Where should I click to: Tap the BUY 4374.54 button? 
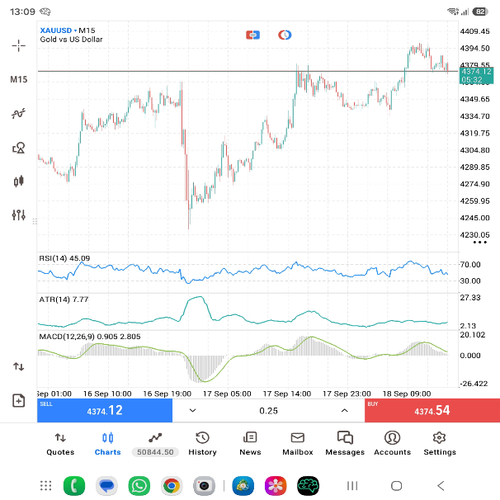coord(432,410)
